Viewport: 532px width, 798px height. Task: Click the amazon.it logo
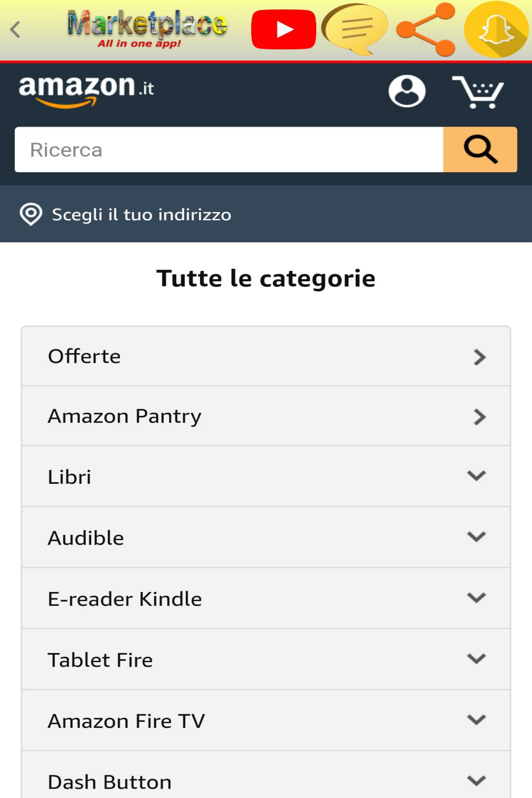pyautogui.click(x=86, y=91)
